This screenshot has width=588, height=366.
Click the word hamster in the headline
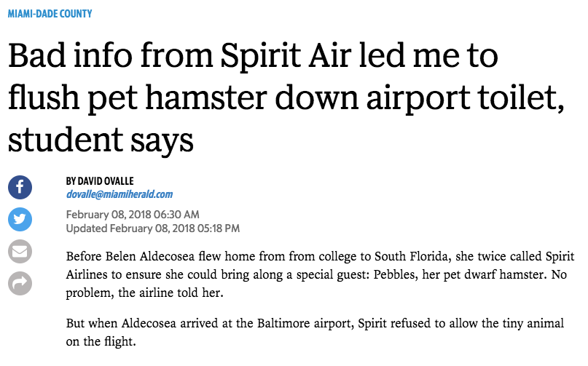[206, 98]
